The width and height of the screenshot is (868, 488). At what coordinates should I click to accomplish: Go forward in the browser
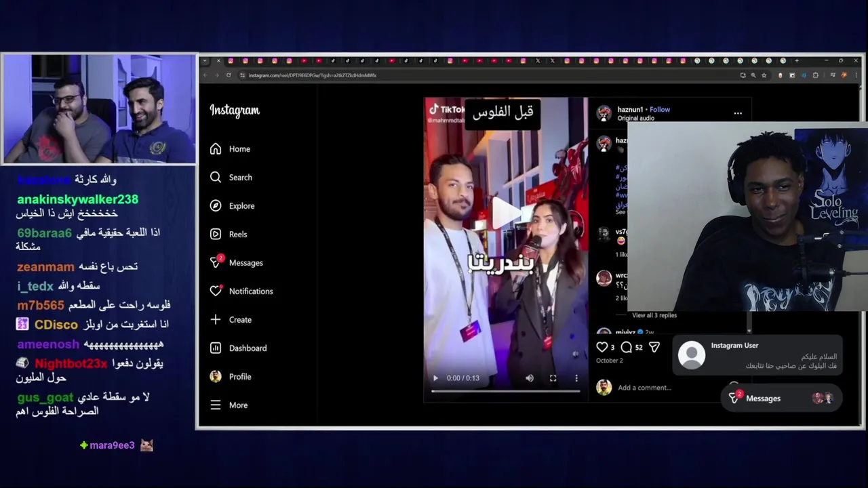click(217, 75)
